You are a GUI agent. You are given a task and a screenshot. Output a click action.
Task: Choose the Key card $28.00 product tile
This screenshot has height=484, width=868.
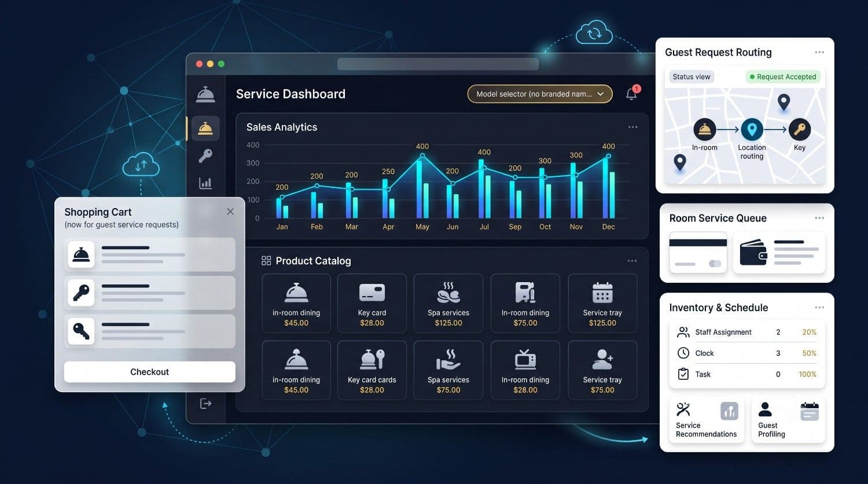[372, 303]
